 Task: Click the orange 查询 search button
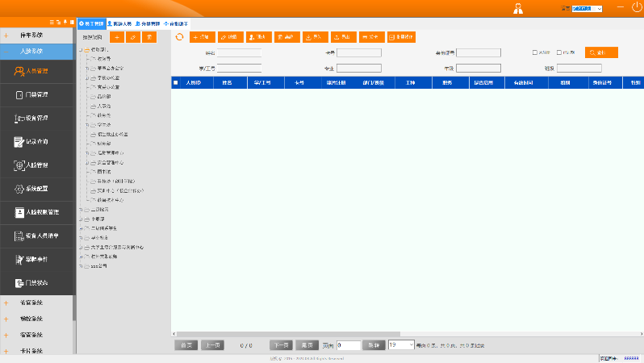(601, 52)
